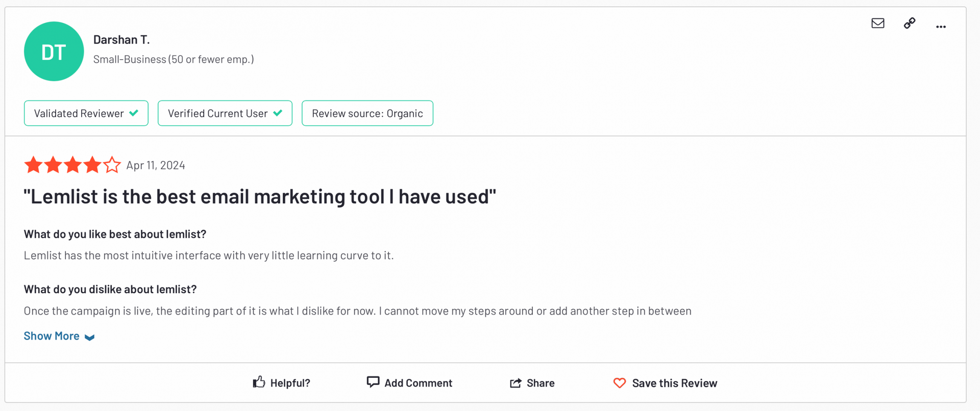Click the star rating of the review
The image size is (980, 411).
[72, 165]
